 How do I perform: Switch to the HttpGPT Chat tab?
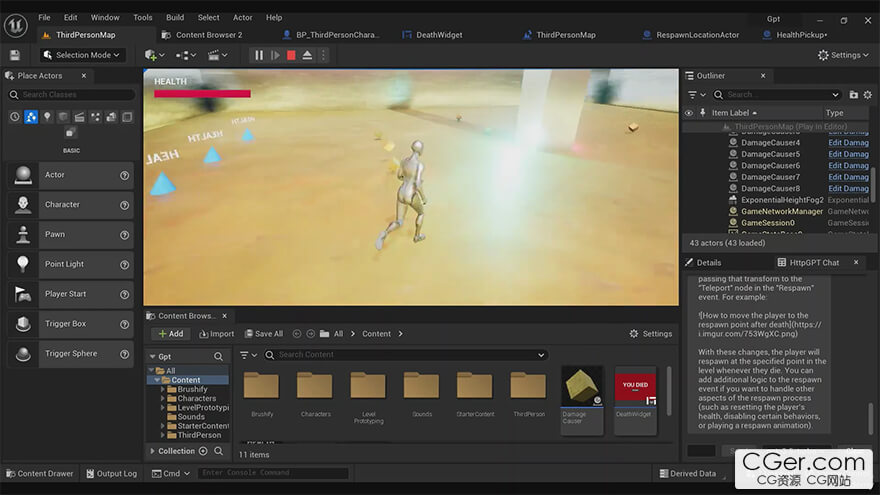point(814,263)
